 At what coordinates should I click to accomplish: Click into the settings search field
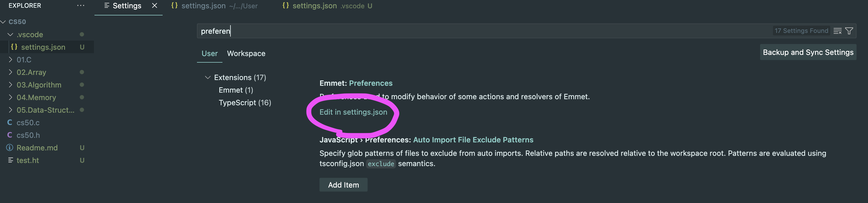click(x=472, y=31)
